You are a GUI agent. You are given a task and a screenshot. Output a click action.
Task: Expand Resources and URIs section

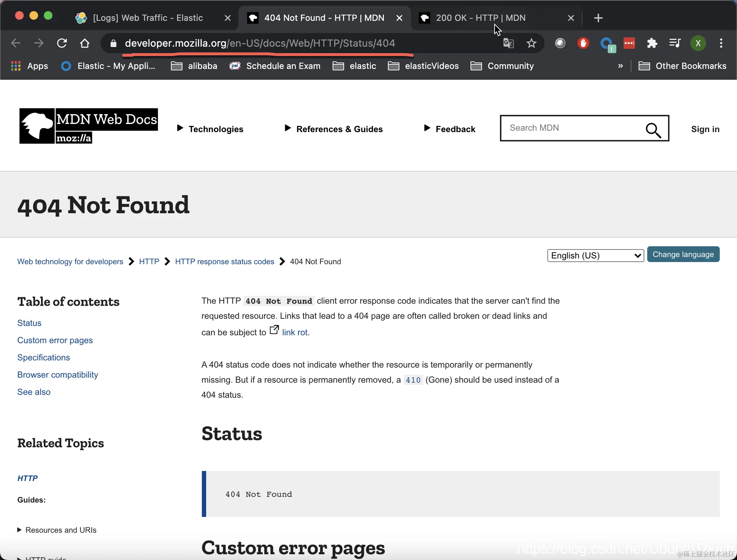pyautogui.click(x=57, y=530)
